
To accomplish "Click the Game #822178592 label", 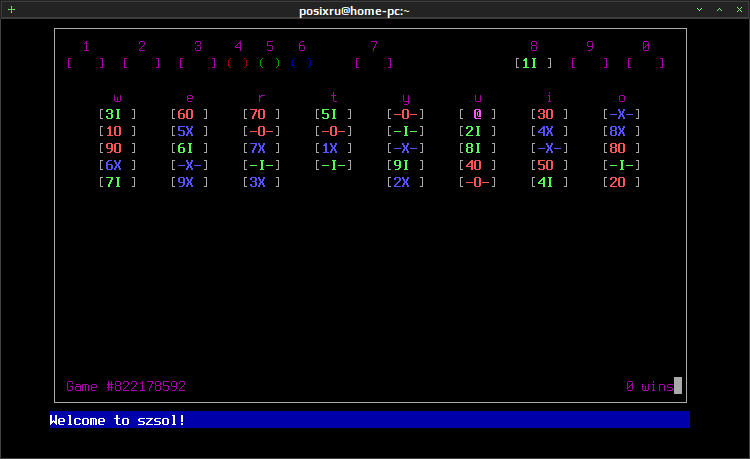I will (126, 386).
